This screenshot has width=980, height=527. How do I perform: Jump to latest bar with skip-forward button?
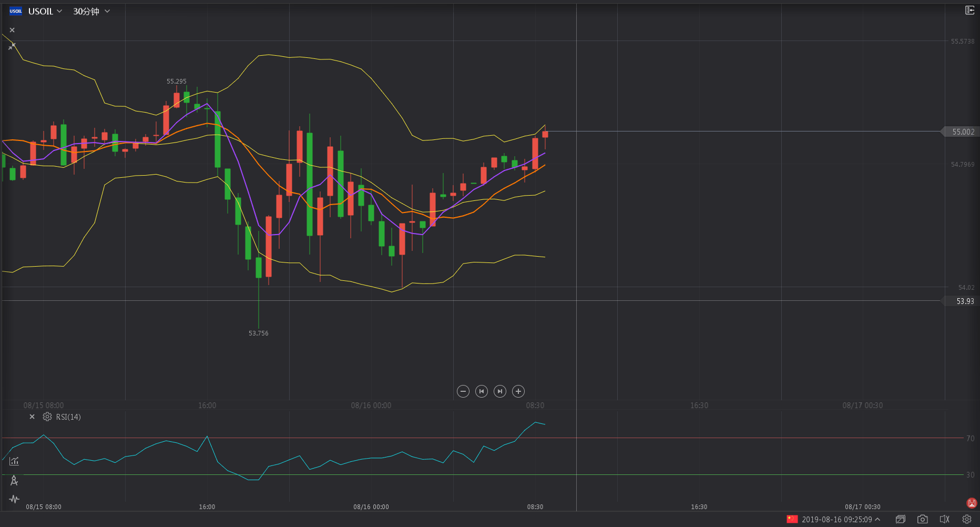click(500, 391)
